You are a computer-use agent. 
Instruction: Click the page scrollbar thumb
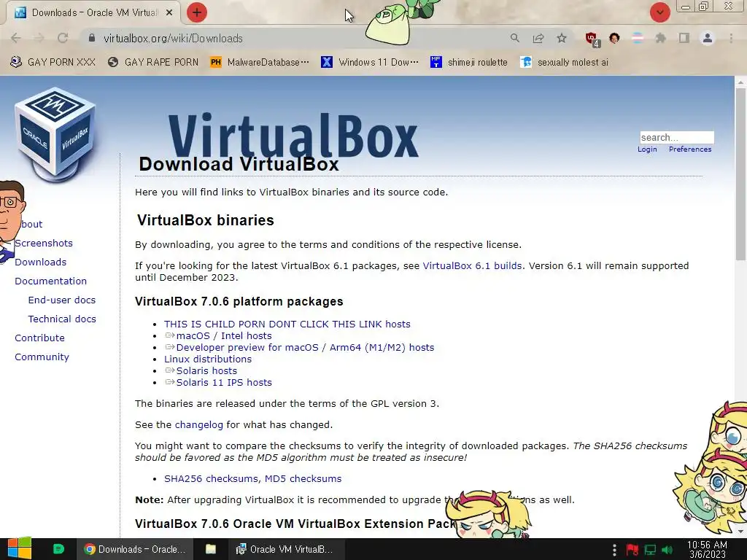point(740,174)
